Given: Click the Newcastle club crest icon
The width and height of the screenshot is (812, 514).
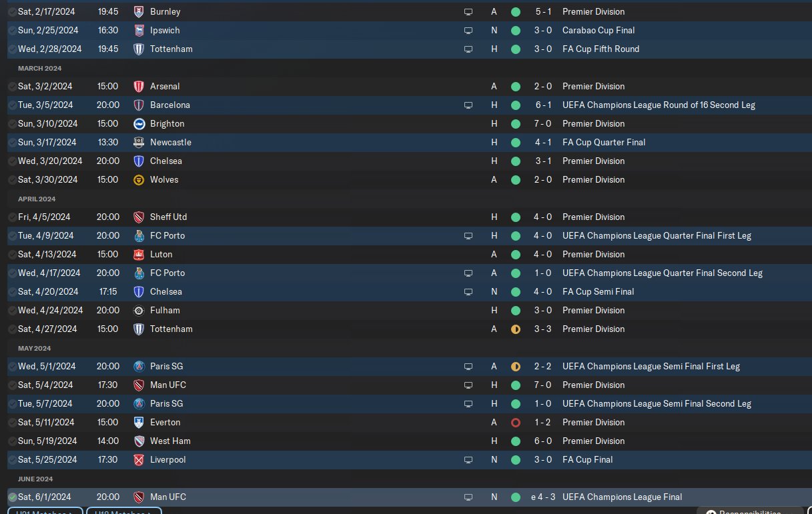Looking at the screenshot, I should pos(139,142).
